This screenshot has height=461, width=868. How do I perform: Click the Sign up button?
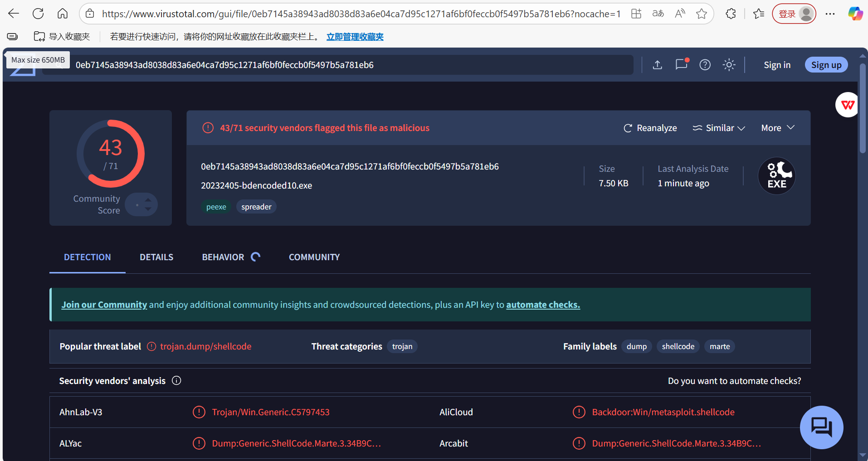pos(826,65)
